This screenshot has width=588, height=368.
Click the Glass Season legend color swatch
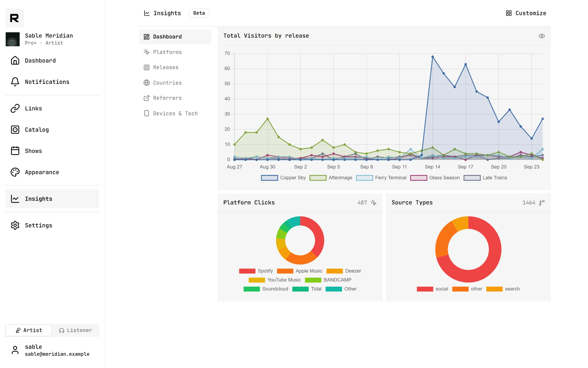pyautogui.click(x=419, y=178)
